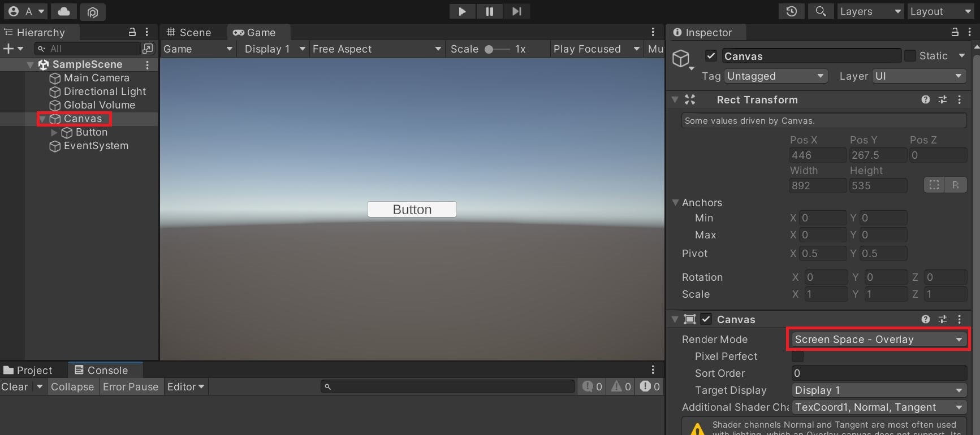Toggle Rect Transform blueprint mode

click(934, 185)
